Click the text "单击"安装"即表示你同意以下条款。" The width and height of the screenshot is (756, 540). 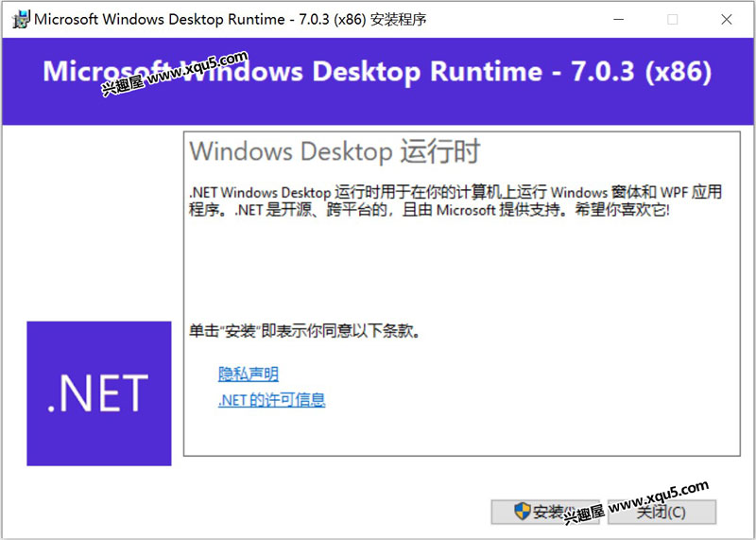tap(304, 332)
